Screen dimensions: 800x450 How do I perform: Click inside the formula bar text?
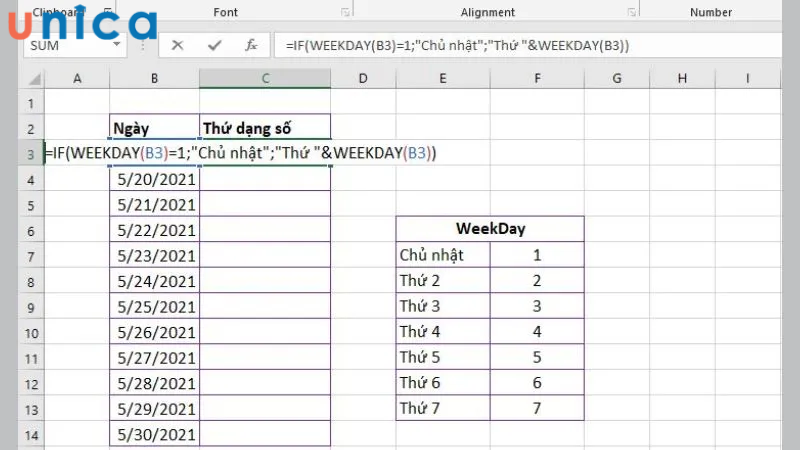500,46
